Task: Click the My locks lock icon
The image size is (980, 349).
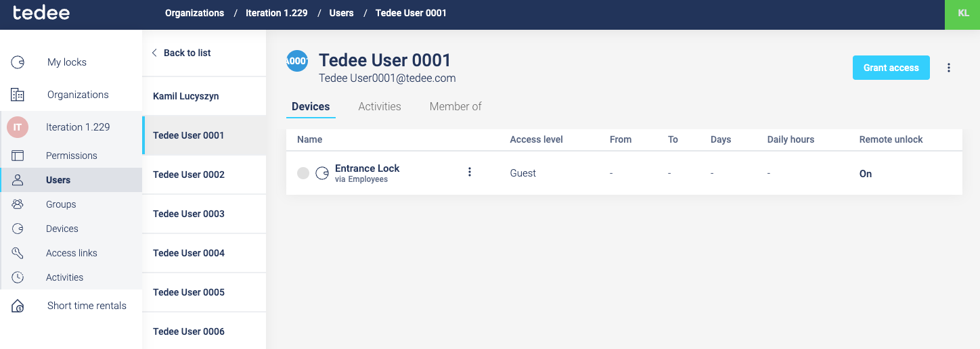Action: pyautogui.click(x=18, y=62)
